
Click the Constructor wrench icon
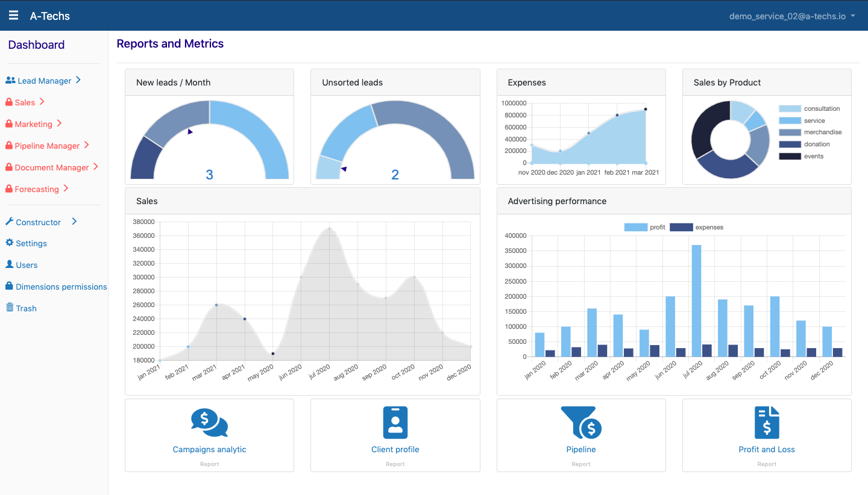click(10, 222)
